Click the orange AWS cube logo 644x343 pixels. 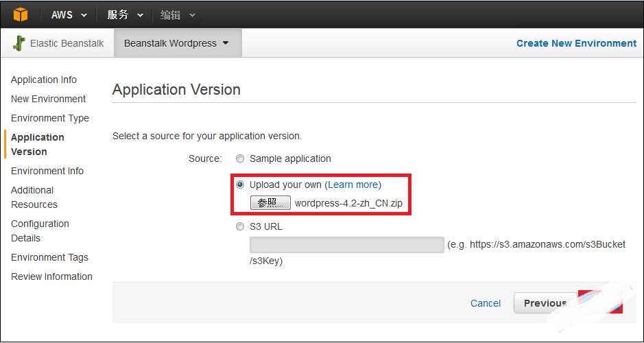20,15
